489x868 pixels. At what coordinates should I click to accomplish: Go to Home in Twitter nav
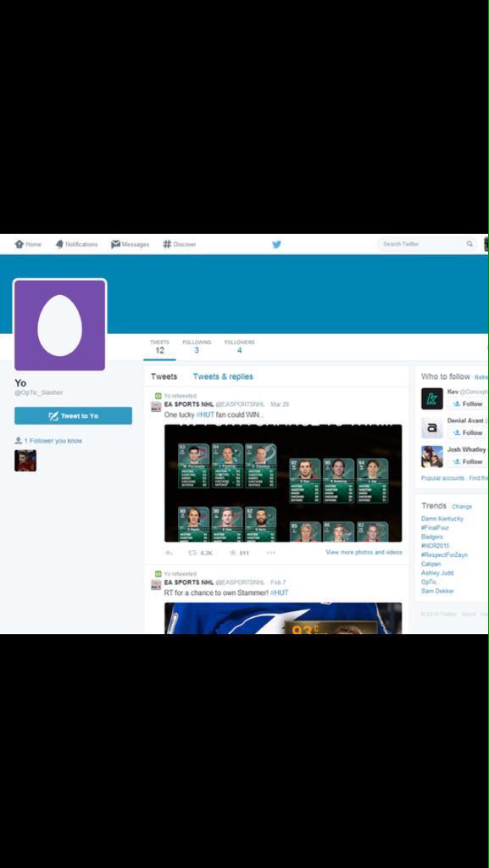tap(28, 244)
